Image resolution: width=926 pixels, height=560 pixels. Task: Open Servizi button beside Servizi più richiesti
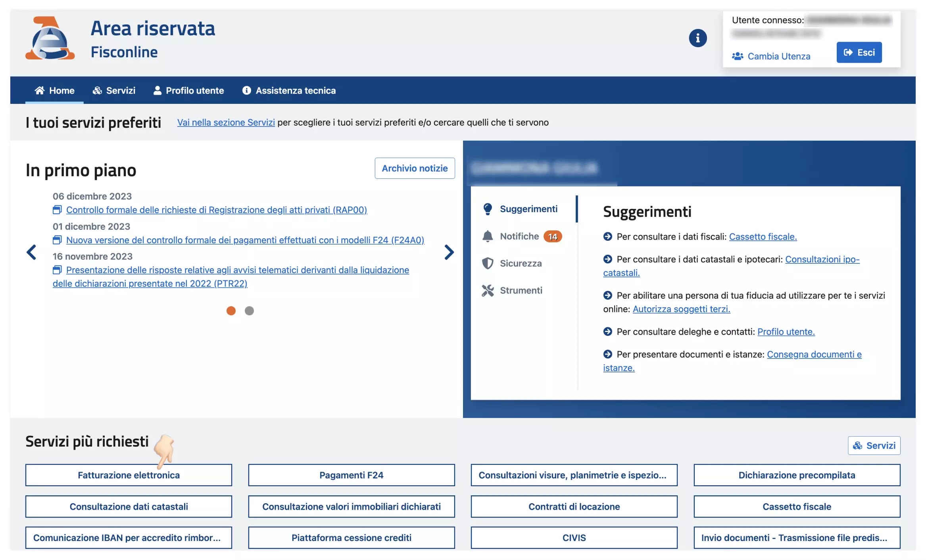click(874, 445)
